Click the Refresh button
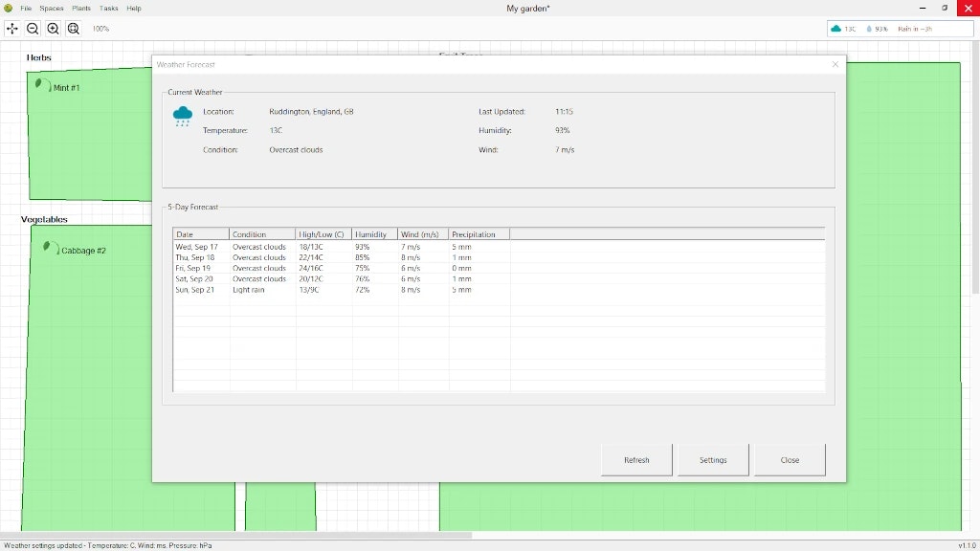980x551 pixels. pyautogui.click(x=636, y=459)
